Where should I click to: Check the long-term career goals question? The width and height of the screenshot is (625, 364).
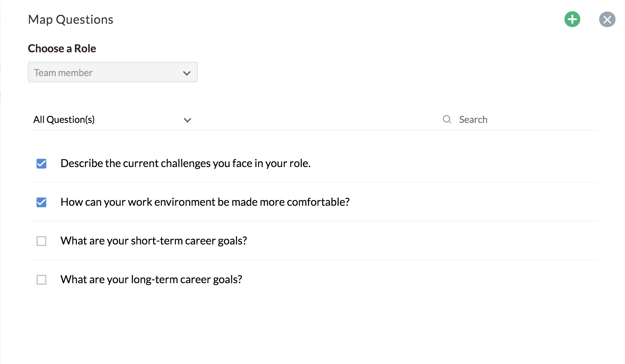pyautogui.click(x=41, y=280)
